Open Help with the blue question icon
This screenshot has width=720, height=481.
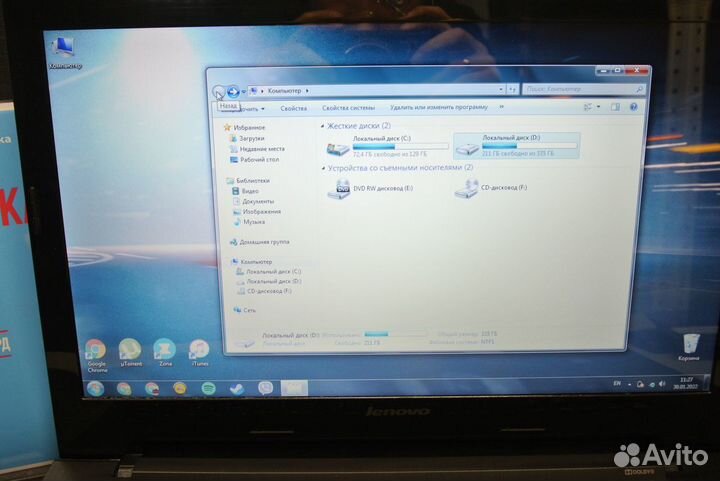coord(634,107)
